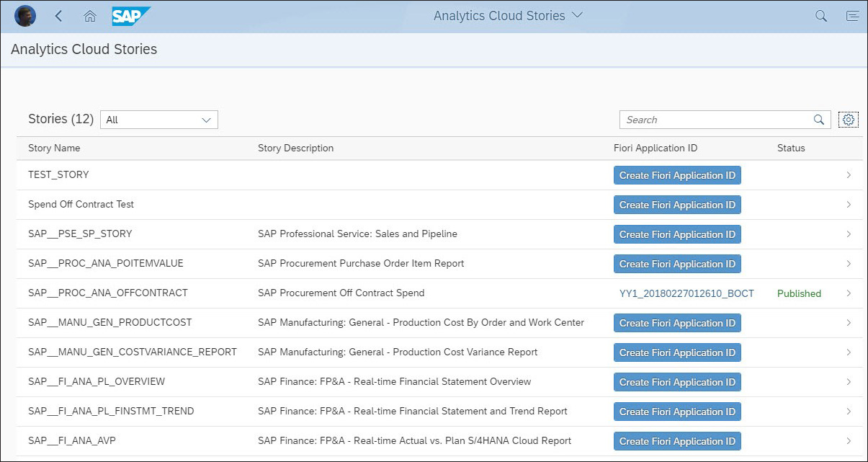This screenshot has width=868, height=462.
Task: Select the Spend Off Contract Test story name
Action: [81, 204]
